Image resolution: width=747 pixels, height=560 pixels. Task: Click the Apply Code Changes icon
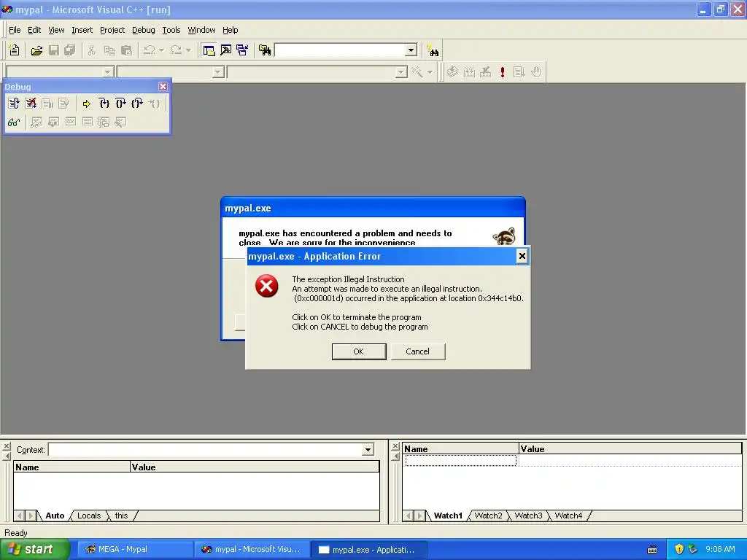point(64,103)
